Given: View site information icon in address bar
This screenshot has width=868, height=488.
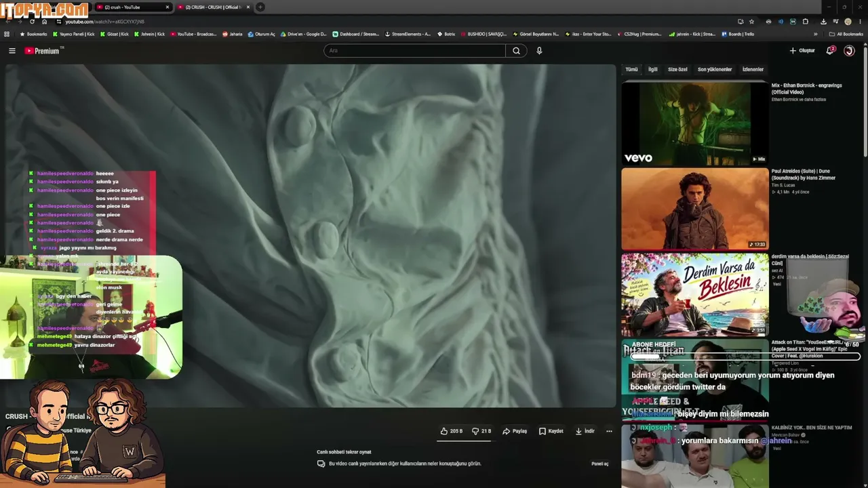Looking at the screenshot, I should (59, 22).
